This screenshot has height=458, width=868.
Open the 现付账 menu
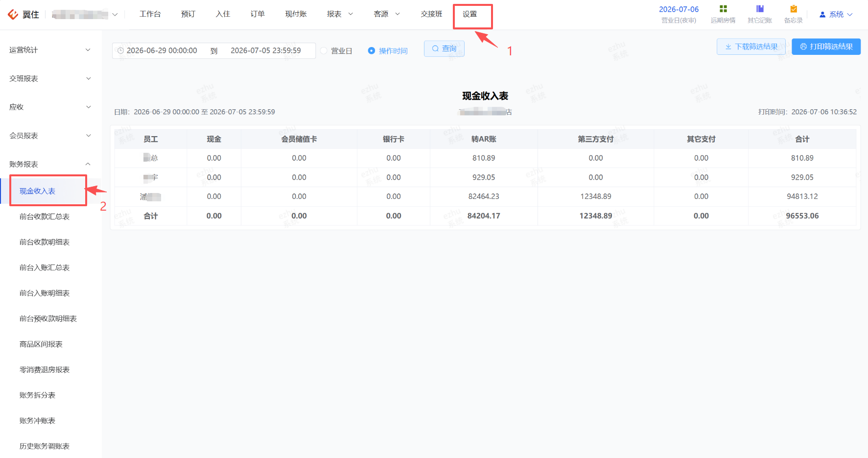pos(296,14)
